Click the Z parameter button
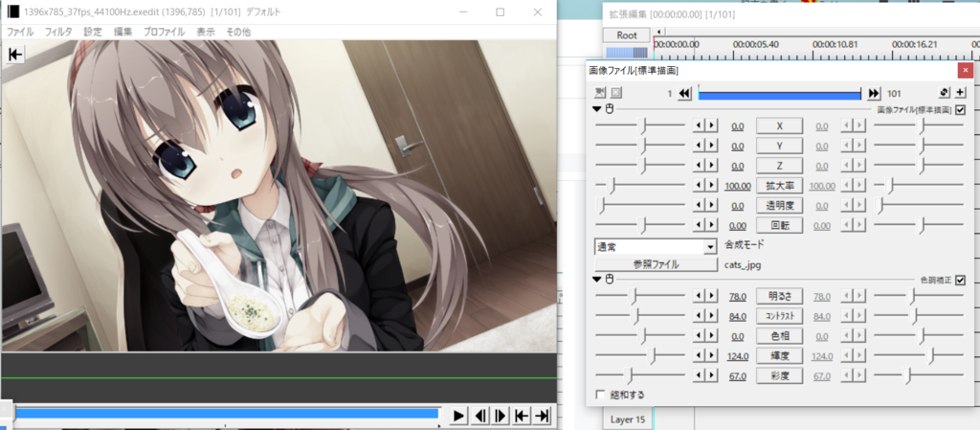 click(x=779, y=167)
